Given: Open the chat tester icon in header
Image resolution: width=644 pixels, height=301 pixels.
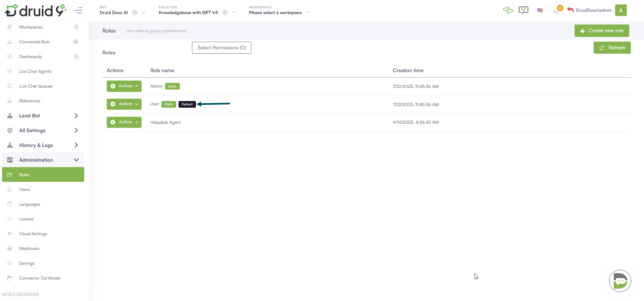Looking at the screenshot, I should (x=523, y=10).
